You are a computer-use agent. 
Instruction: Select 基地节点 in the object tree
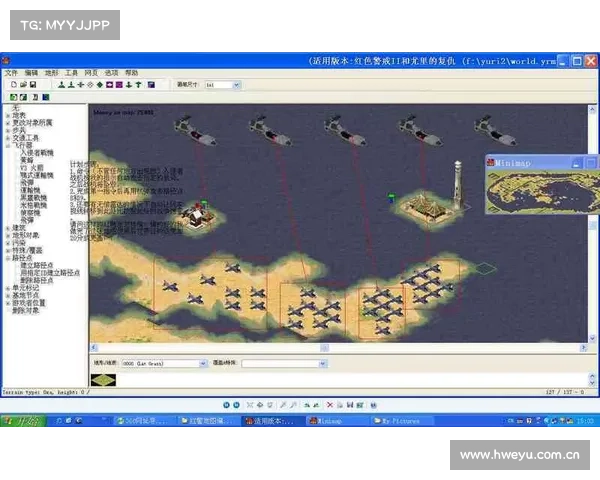(26, 295)
